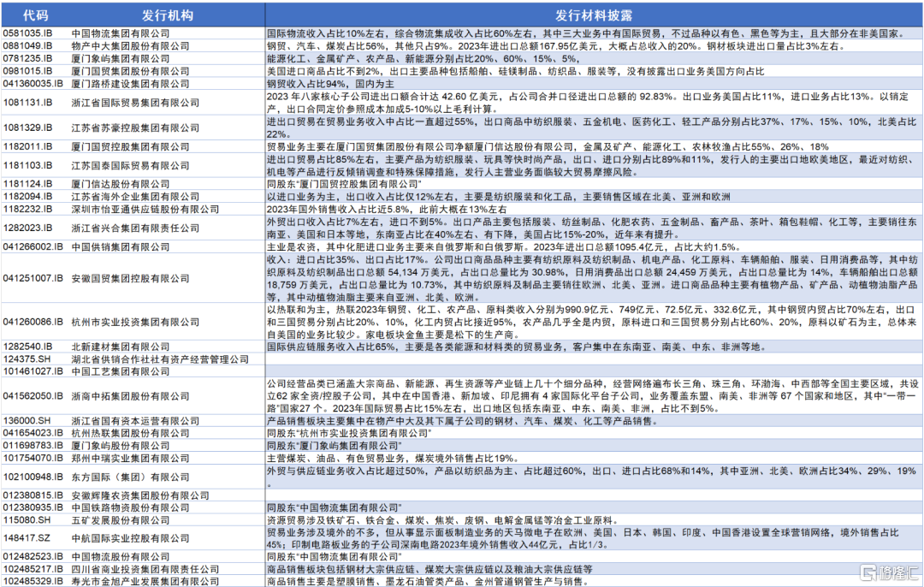Screen dimensions: 924x587
Task: Select code cell 041266002.IB
Action: click(x=33, y=246)
